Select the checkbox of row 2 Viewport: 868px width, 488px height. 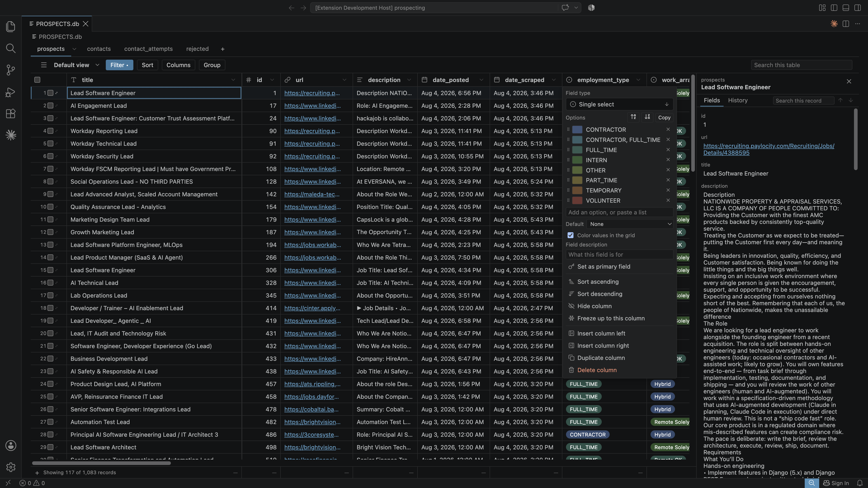click(x=51, y=106)
